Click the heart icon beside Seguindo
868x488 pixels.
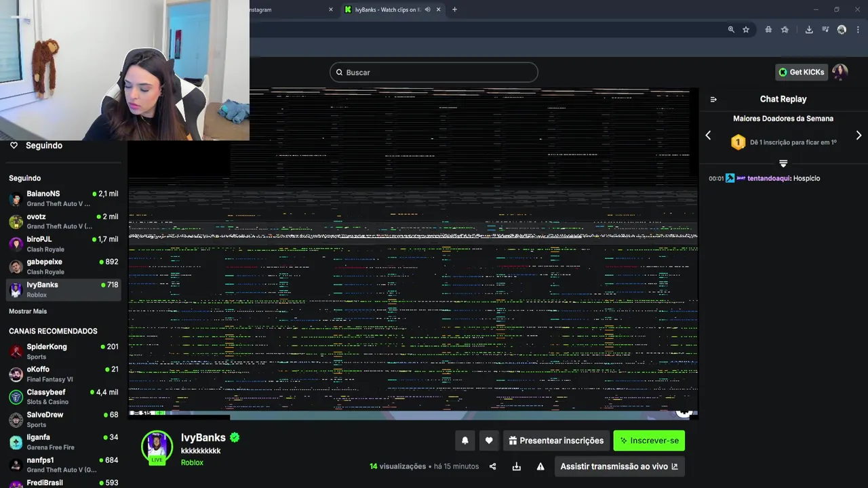14,145
